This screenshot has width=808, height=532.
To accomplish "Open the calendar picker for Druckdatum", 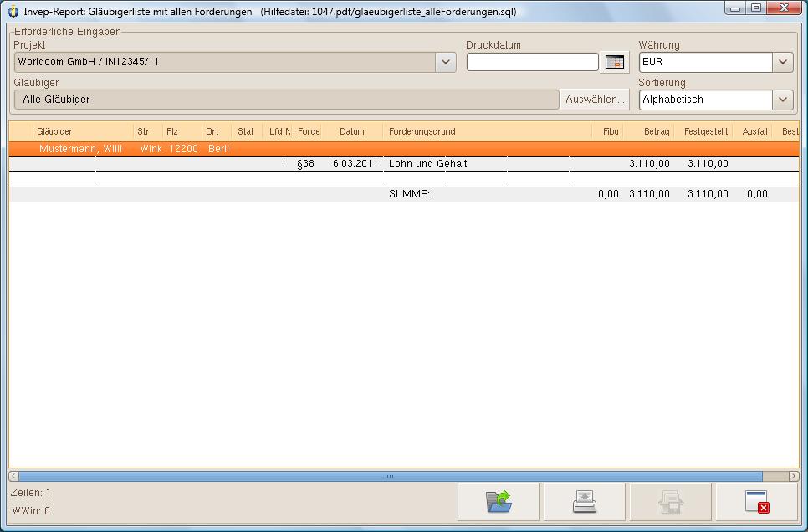I will pos(614,62).
